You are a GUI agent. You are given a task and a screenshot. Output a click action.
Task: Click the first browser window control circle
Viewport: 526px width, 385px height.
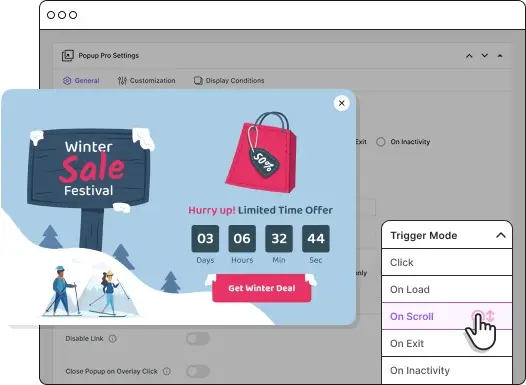51,15
